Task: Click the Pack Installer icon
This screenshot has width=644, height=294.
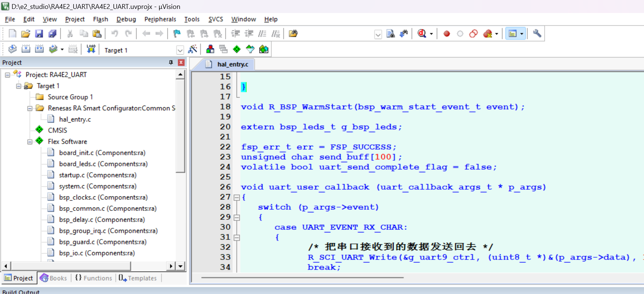Action: click(x=264, y=49)
